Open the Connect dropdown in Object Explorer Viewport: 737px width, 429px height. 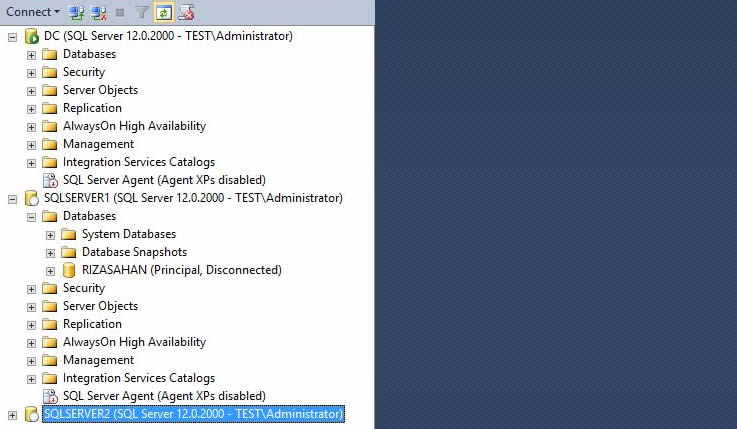[33, 12]
